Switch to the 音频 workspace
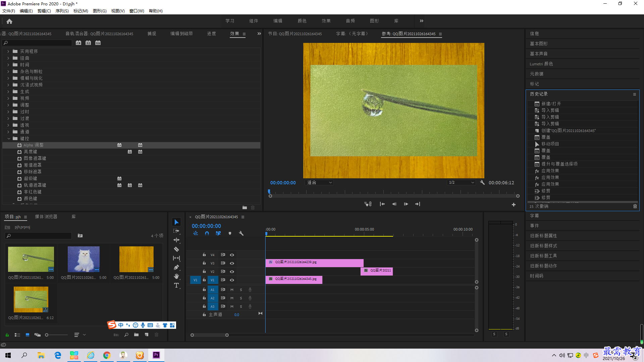This screenshot has width=644, height=362. (350, 21)
